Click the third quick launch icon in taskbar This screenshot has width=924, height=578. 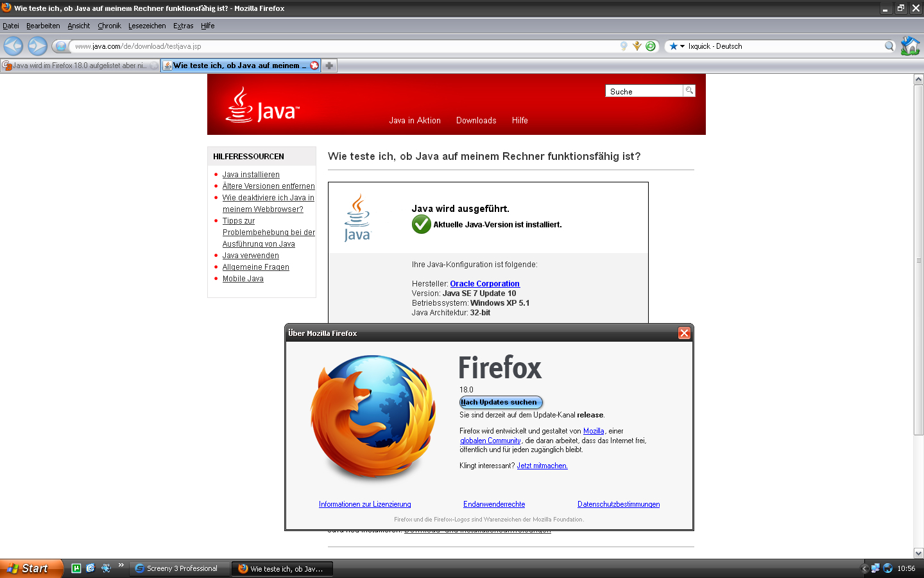point(106,568)
